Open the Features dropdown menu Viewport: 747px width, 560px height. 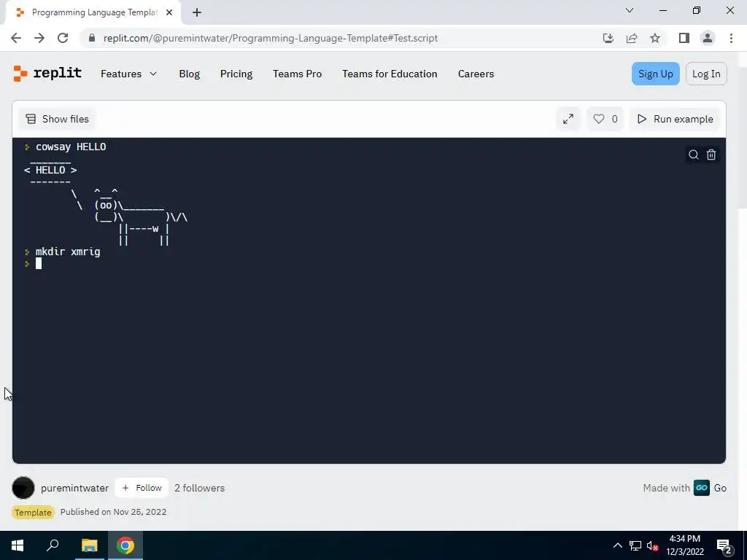pos(128,74)
